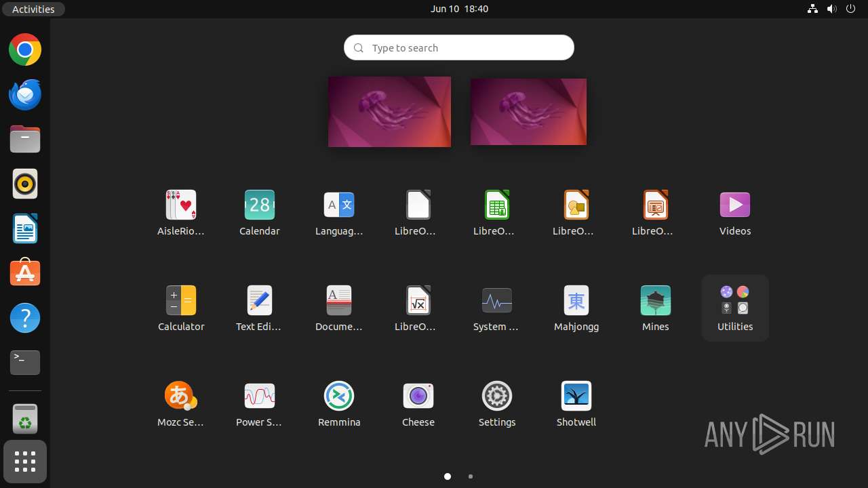The image size is (868, 488).
Task: Open Thunderbird Mail from the dock
Action: 25,94
